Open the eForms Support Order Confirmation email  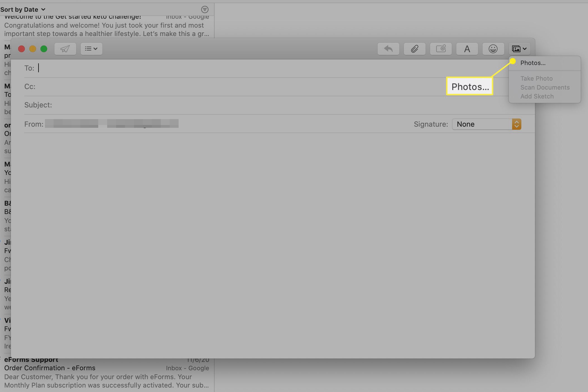107,374
